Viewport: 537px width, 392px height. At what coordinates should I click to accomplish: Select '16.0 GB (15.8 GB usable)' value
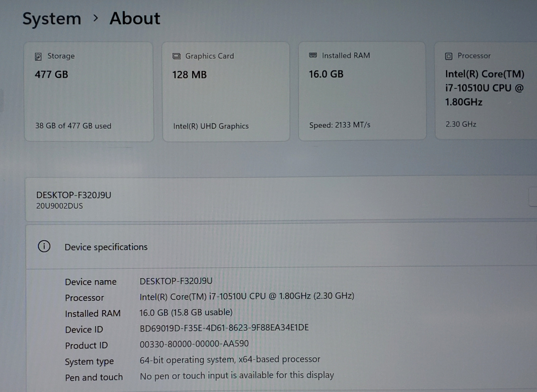(186, 313)
